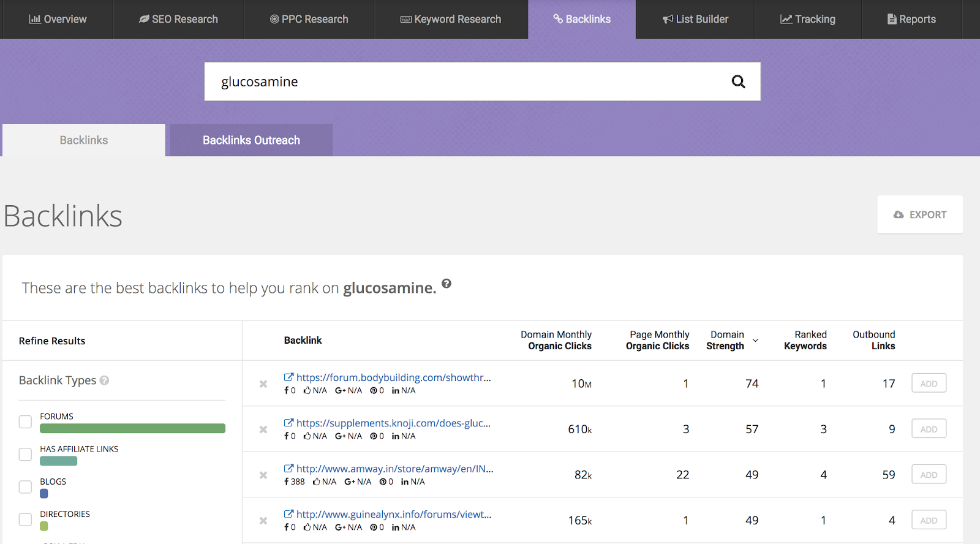The width and height of the screenshot is (980, 544).
Task: Add the forum.bodybuilding.com backlink with ADD
Action: point(929,383)
